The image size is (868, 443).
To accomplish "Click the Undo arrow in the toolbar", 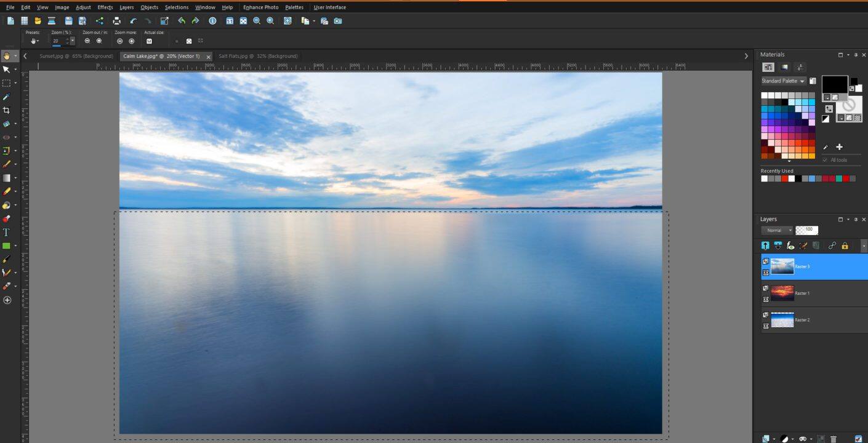I will click(181, 20).
